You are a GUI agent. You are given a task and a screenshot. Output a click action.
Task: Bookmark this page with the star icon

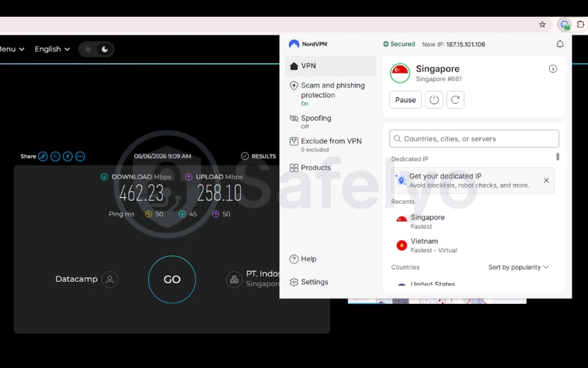(542, 25)
